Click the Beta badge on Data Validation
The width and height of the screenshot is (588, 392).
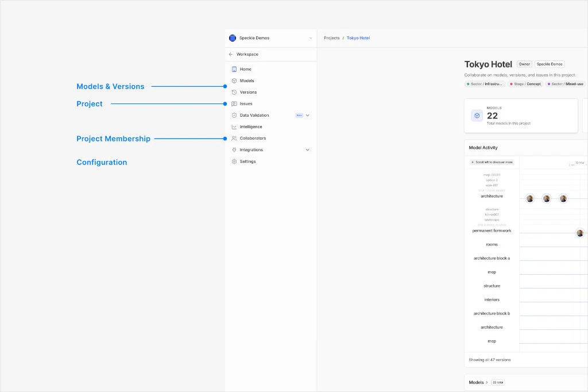point(299,116)
